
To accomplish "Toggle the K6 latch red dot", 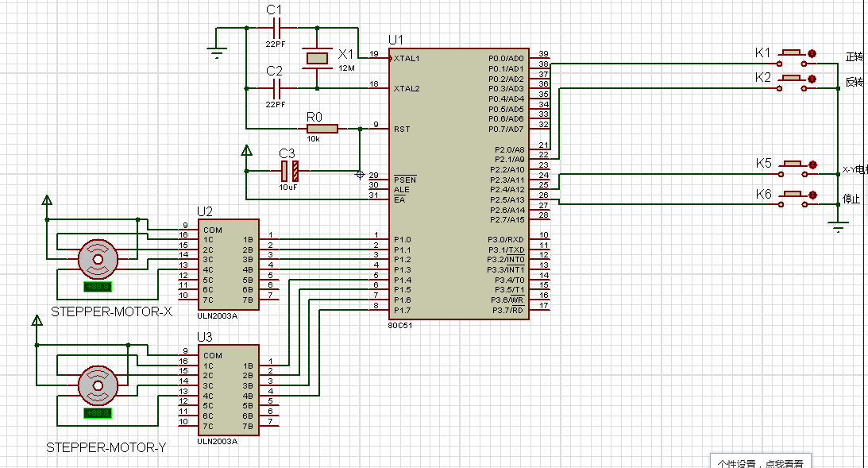I will pyautogui.click(x=812, y=195).
